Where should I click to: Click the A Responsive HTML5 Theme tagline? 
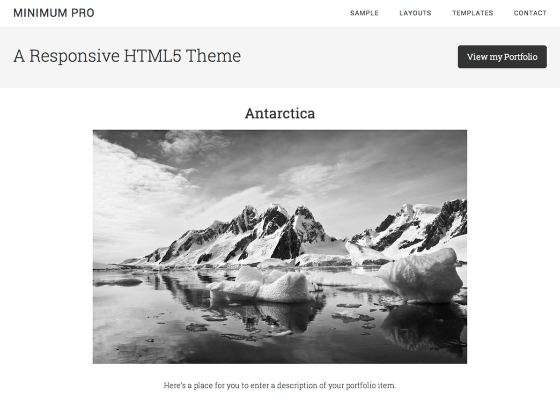coord(127,56)
